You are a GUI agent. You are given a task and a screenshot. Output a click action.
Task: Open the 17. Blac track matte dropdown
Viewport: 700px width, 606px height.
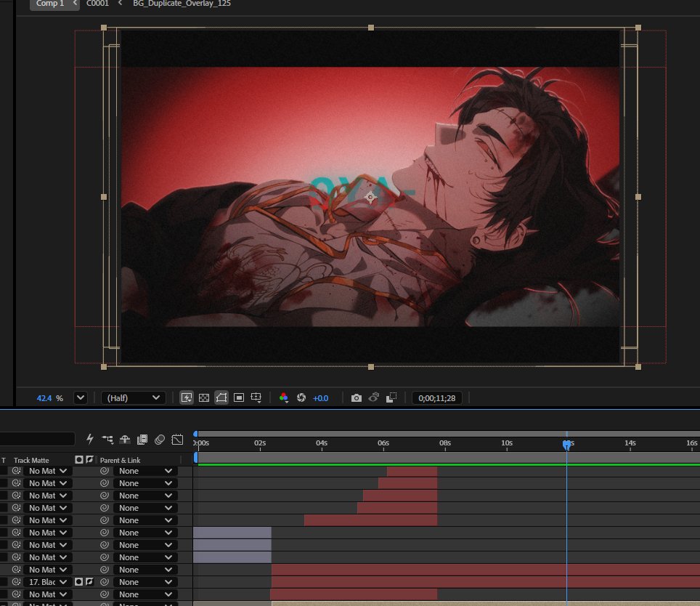click(x=47, y=582)
